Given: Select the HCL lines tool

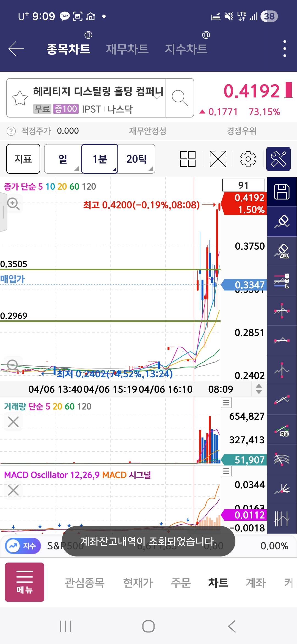Looking at the screenshot, I should (282, 281).
